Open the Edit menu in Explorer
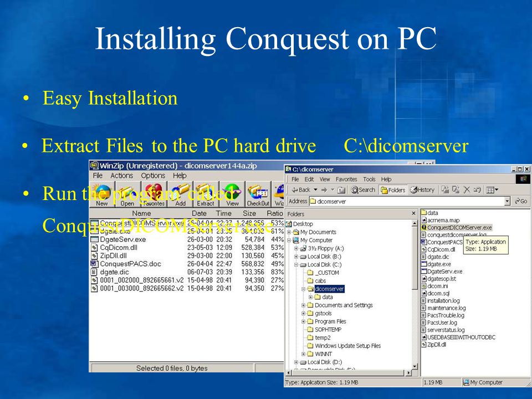The image size is (532, 399). (x=309, y=179)
